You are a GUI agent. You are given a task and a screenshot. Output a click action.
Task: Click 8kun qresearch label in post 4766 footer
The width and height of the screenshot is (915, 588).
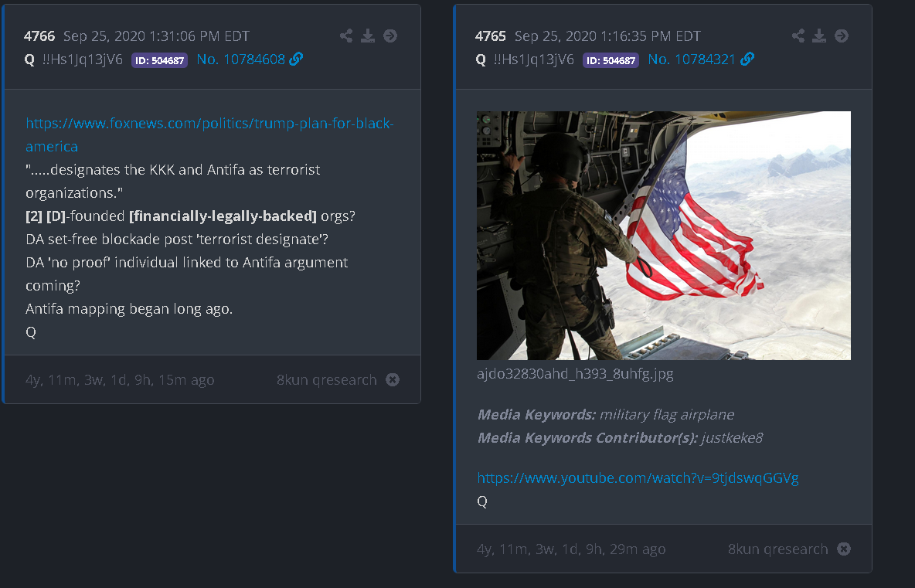tap(327, 380)
